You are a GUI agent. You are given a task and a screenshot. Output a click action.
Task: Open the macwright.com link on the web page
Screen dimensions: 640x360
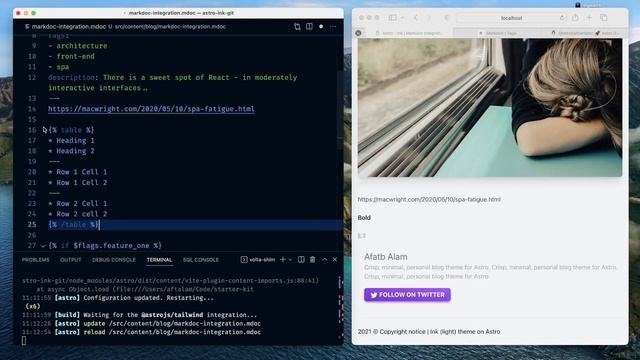click(x=429, y=200)
